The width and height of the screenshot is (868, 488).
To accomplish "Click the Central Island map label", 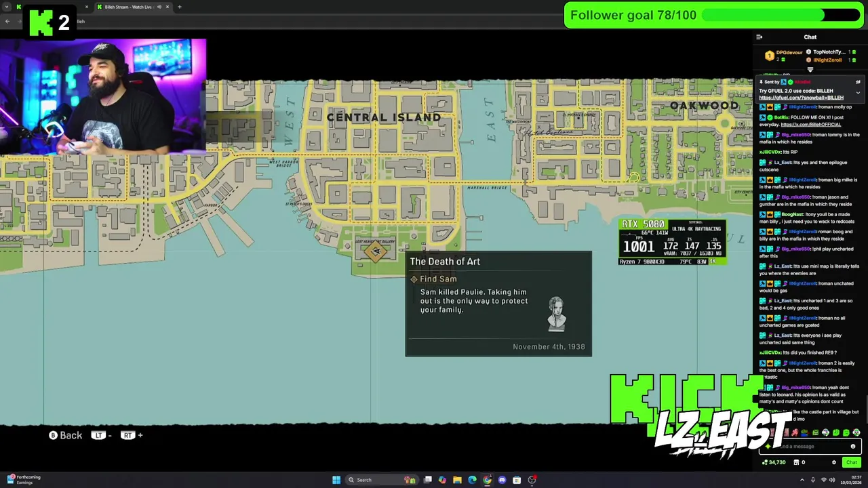I will click(384, 117).
